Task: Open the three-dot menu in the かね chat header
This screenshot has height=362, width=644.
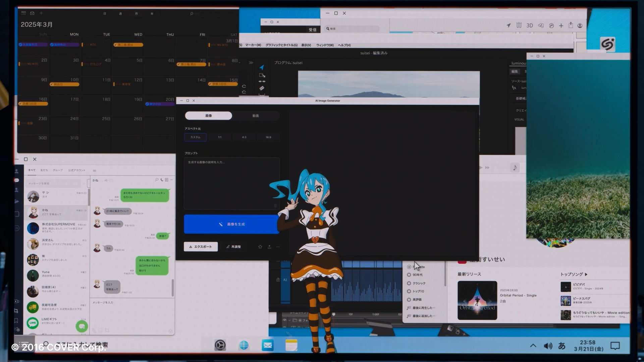Action: (172, 180)
